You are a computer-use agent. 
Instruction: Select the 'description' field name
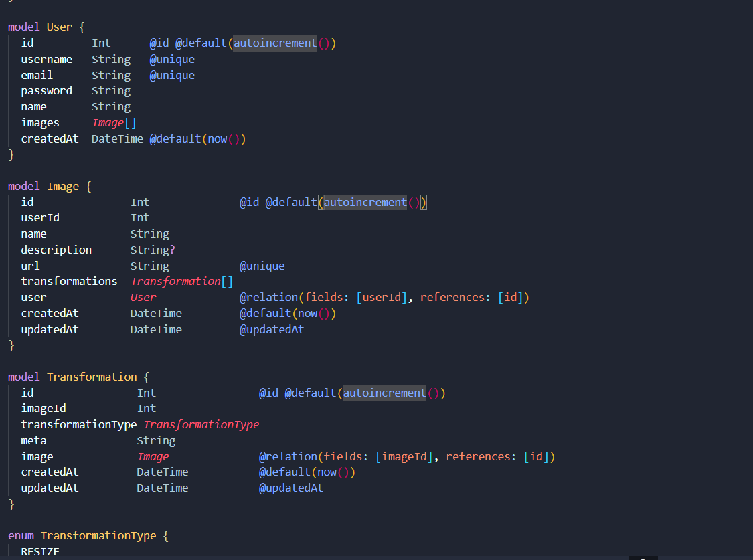(56, 250)
